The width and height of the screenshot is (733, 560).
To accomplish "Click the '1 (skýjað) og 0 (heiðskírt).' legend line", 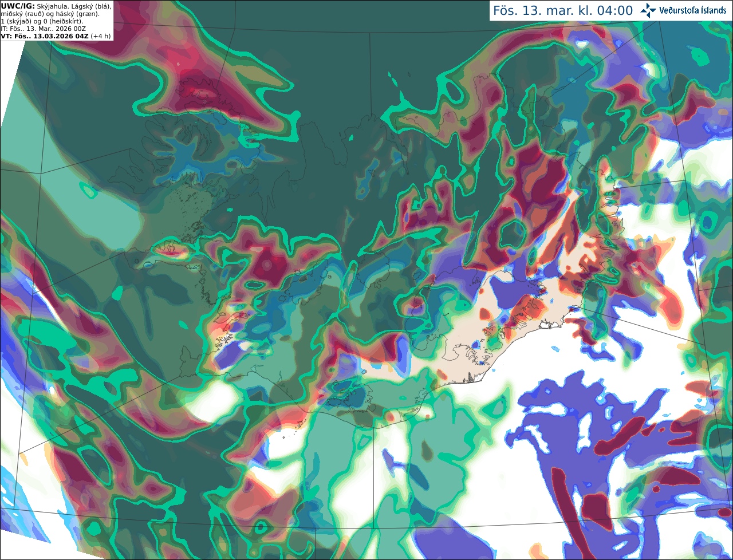I will (42, 21).
